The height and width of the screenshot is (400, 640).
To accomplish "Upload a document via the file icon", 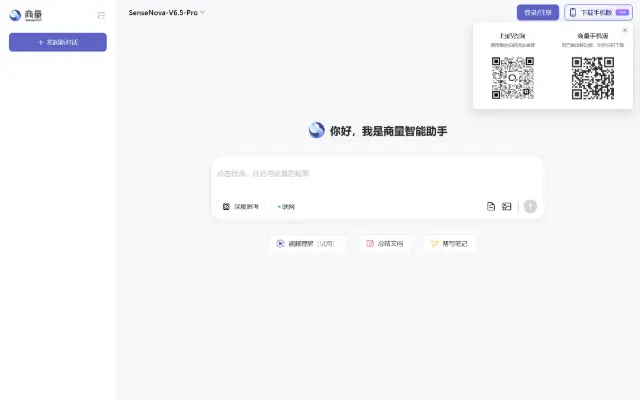I will tap(491, 207).
